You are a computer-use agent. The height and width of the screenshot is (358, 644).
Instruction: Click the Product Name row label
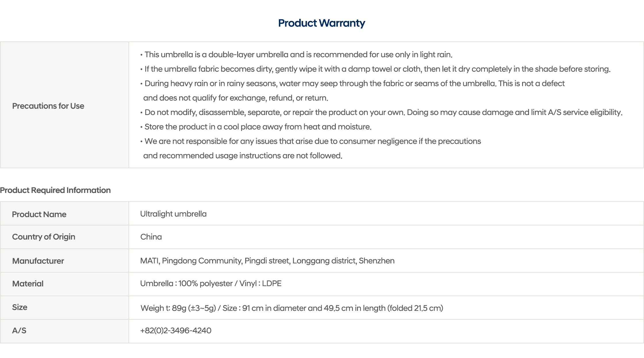39,214
